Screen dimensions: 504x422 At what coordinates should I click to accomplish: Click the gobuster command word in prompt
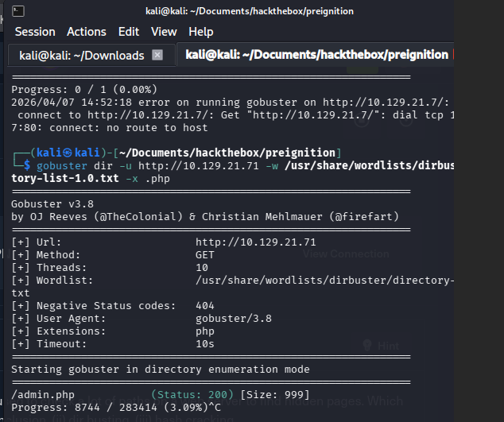tap(62, 166)
